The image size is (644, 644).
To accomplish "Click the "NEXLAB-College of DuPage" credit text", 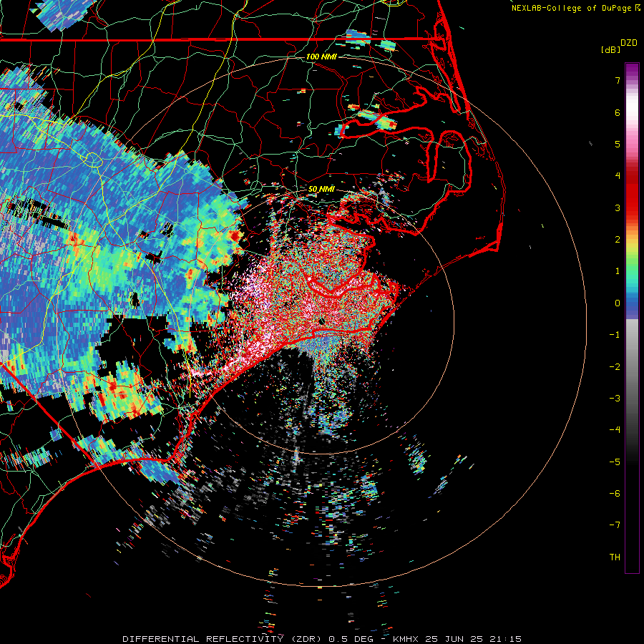I will (571, 8).
